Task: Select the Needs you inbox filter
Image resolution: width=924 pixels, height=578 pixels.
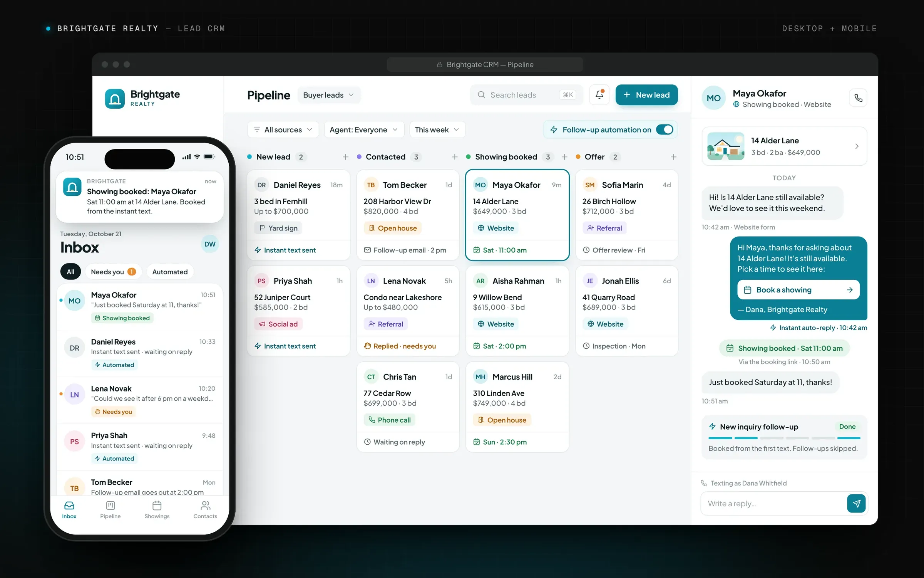Action: (113, 272)
